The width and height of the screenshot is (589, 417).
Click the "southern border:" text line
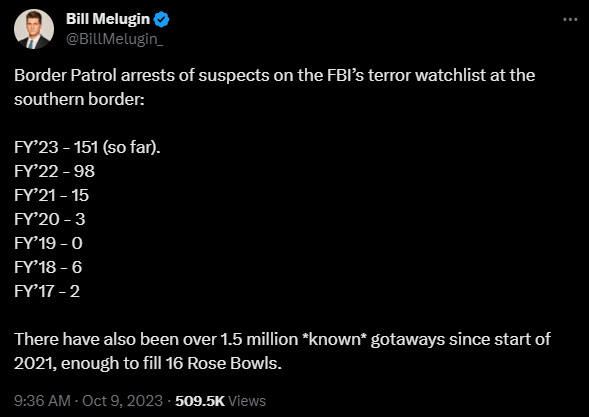coord(79,99)
